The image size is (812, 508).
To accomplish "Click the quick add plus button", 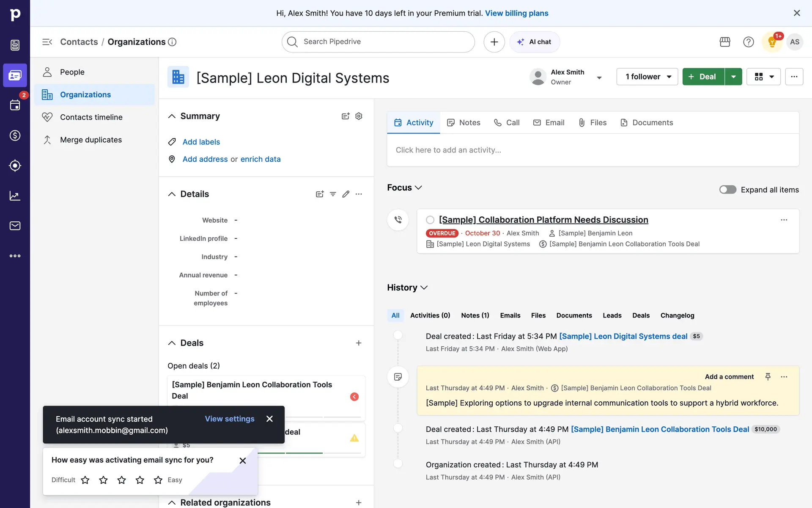I will 494,42.
